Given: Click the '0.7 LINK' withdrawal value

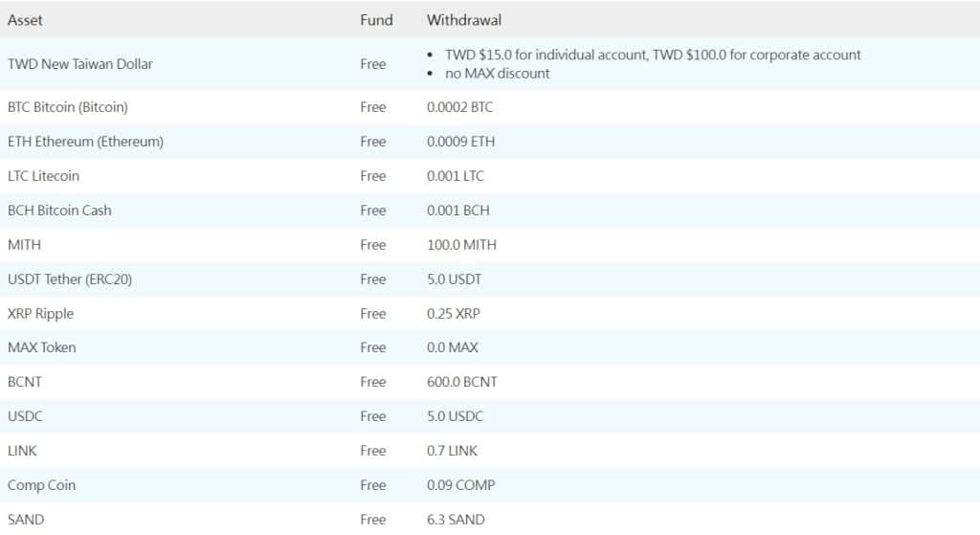Looking at the screenshot, I should [452, 450].
